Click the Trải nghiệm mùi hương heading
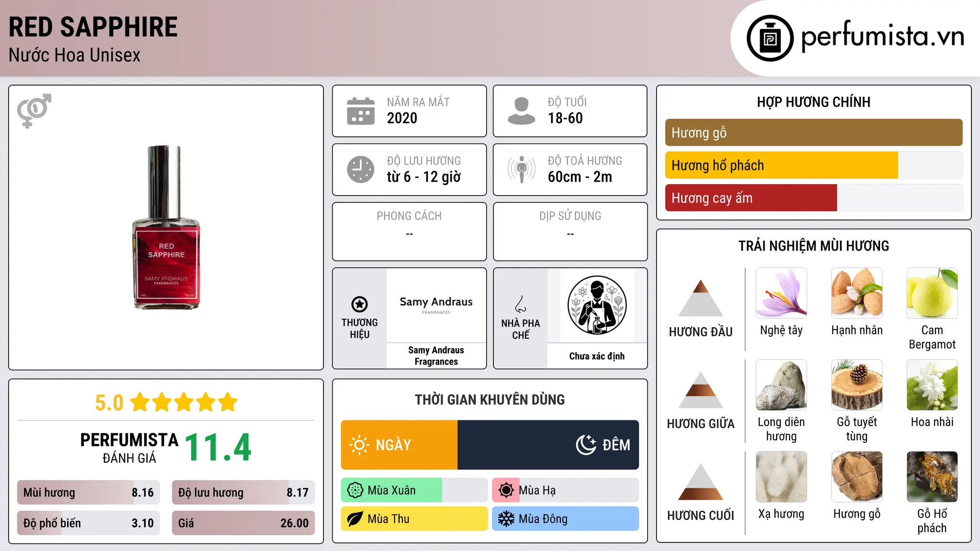 tap(813, 246)
